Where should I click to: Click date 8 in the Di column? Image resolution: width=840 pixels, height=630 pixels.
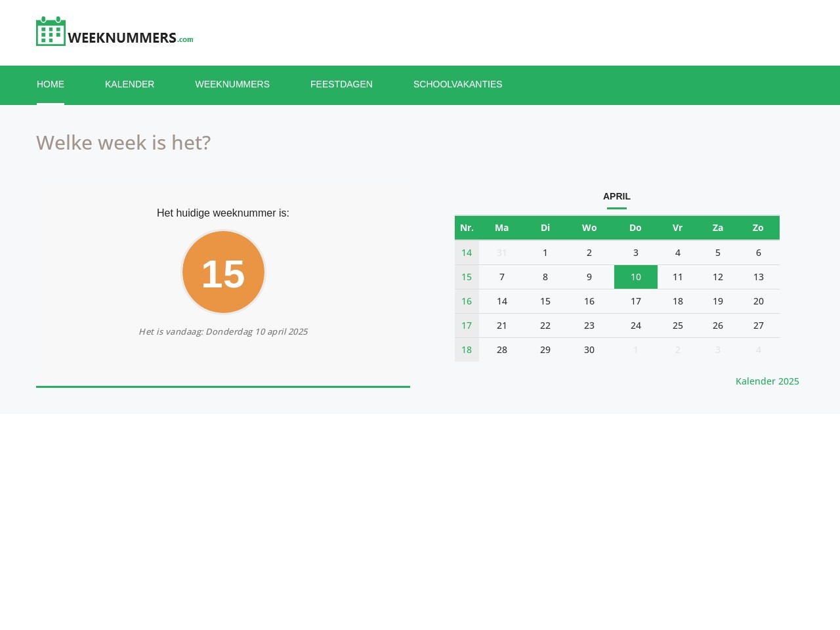coord(545,277)
